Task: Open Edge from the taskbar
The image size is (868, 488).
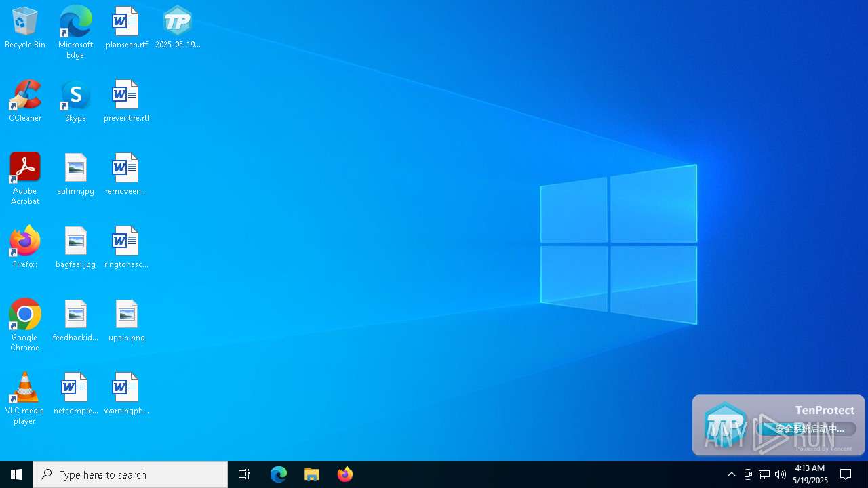Action: [279, 474]
